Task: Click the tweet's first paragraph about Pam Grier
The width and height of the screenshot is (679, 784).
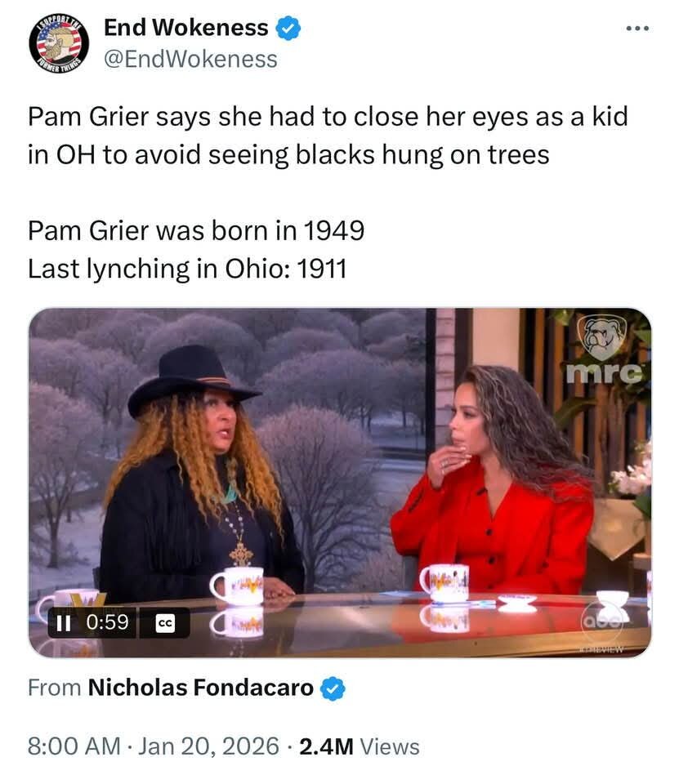Action: coord(327,135)
